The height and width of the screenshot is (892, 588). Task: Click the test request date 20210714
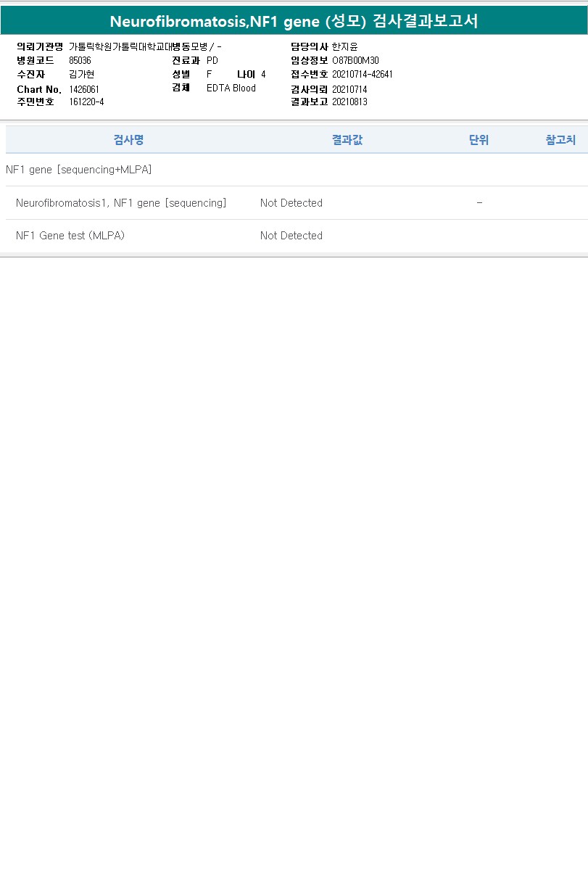pos(349,89)
